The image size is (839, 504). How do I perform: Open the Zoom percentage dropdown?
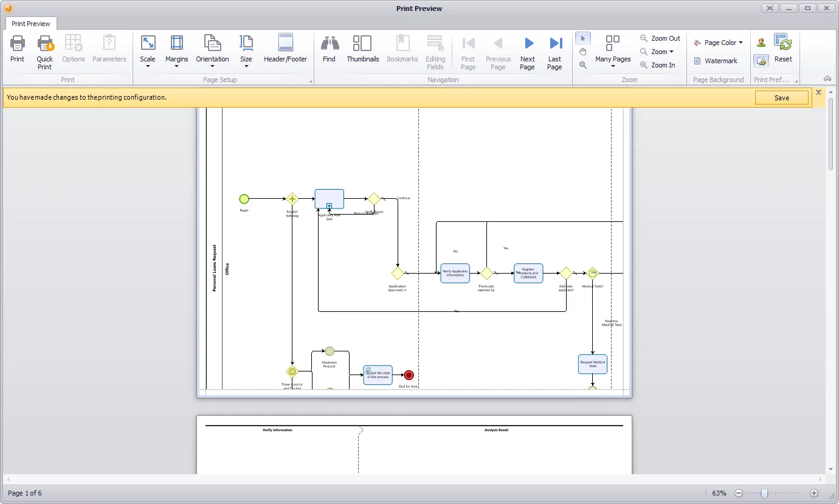pyautogui.click(x=657, y=52)
